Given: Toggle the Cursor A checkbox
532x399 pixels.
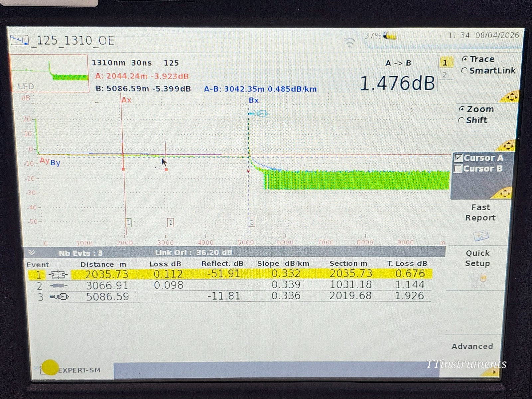Looking at the screenshot, I should (x=459, y=158).
